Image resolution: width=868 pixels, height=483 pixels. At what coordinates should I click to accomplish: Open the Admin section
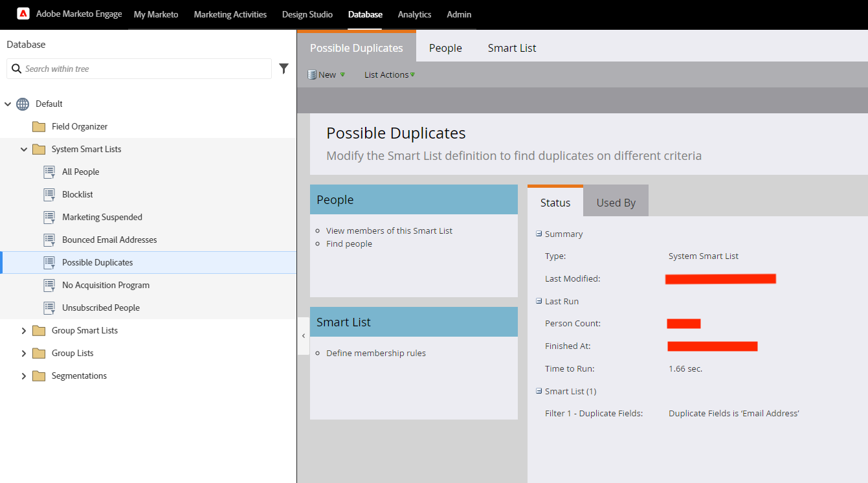tap(459, 14)
